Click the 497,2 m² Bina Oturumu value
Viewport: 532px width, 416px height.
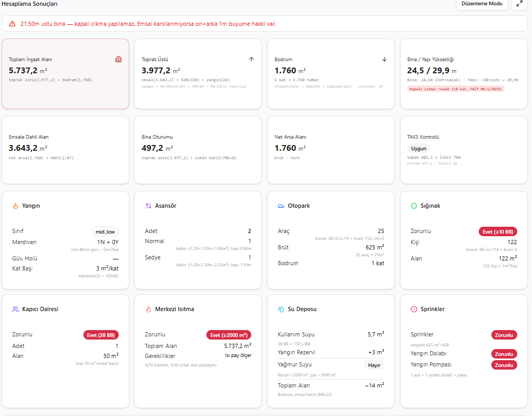coord(157,148)
